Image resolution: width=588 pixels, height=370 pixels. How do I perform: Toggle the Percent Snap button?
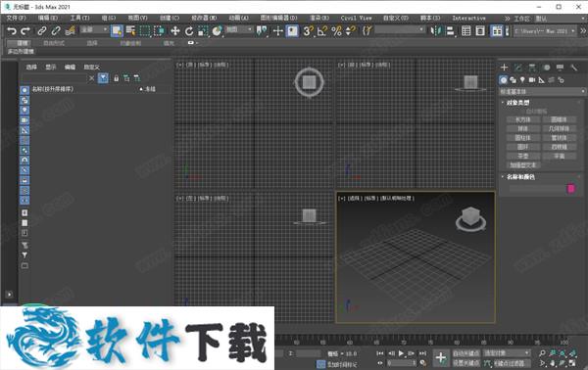coord(336,31)
